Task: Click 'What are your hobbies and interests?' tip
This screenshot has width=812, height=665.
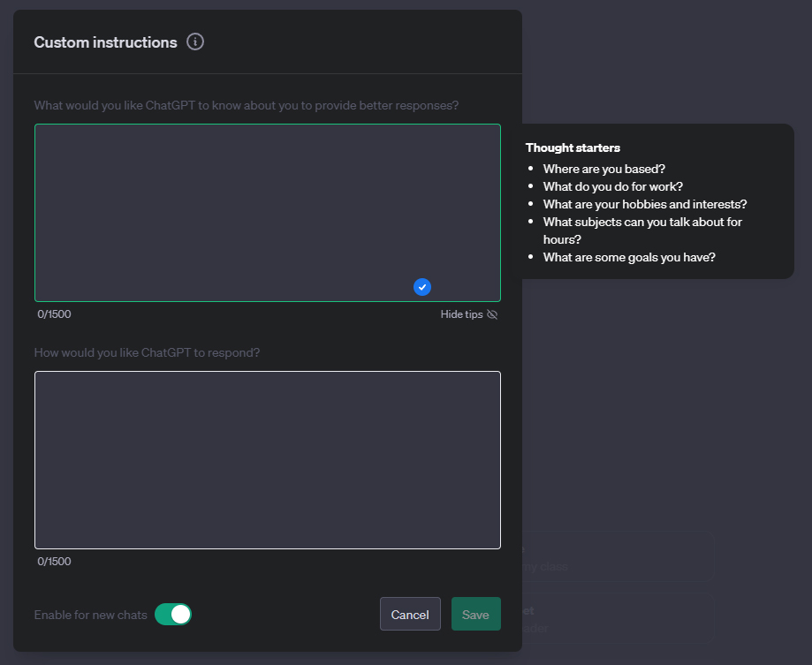Action: 645,204
